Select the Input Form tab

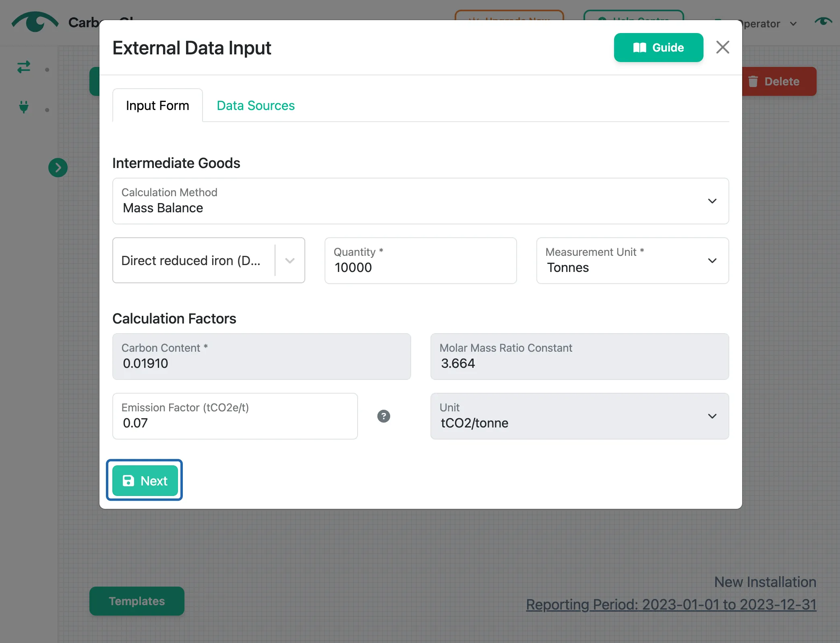[157, 106]
